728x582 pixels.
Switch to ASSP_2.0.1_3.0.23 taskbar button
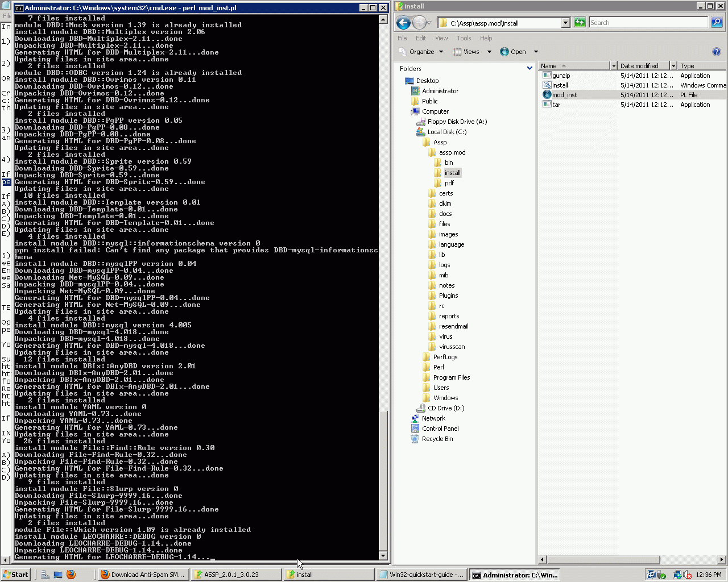point(236,575)
